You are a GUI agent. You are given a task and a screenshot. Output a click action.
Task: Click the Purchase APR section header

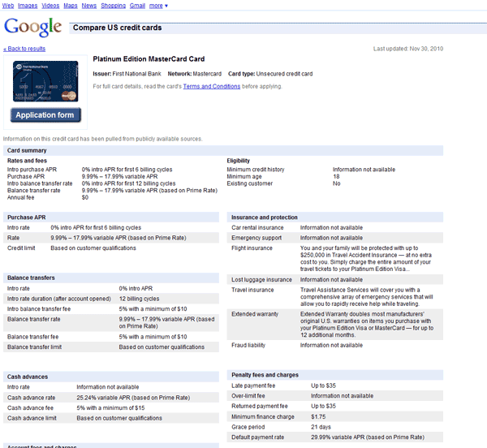(x=111, y=218)
